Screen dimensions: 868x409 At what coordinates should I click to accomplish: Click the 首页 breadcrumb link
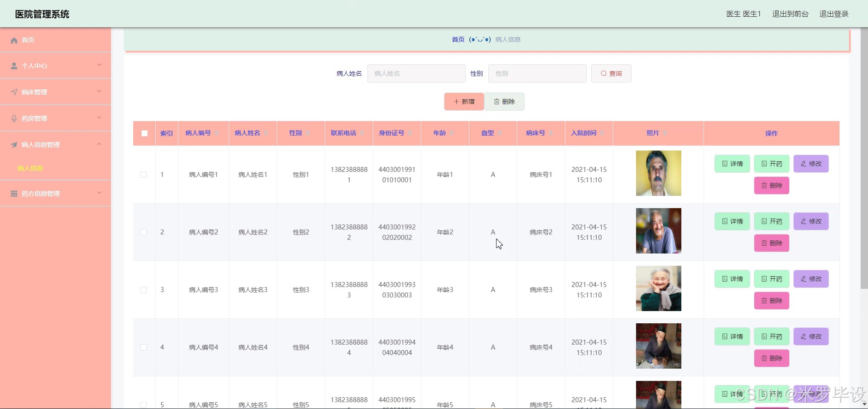[x=458, y=39]
